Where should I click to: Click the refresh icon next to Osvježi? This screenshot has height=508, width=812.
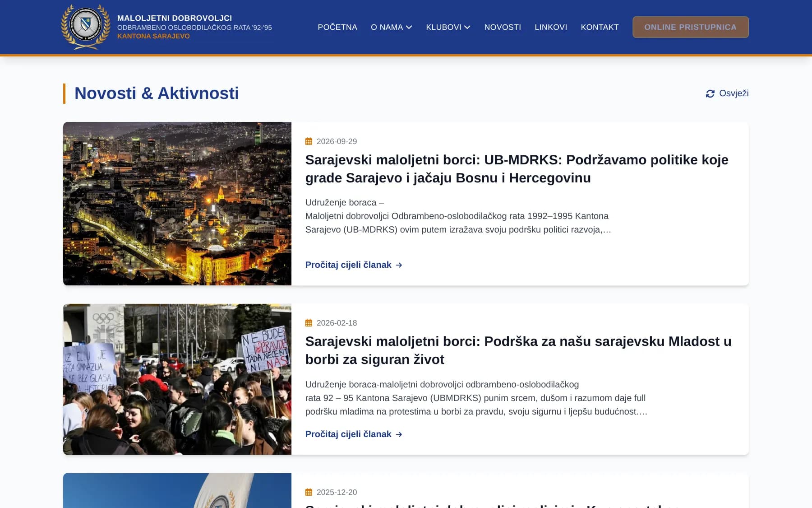[x=710, y=93]
